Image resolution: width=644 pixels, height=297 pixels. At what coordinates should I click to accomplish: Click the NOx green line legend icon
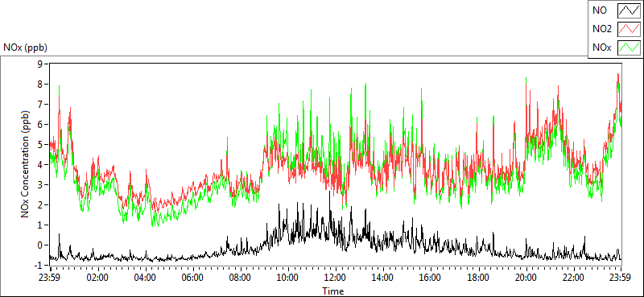(x=630, y=47)
